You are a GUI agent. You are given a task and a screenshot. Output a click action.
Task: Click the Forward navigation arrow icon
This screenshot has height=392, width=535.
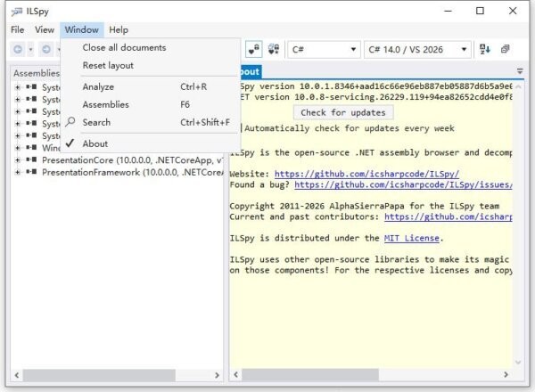pos(46,50)
